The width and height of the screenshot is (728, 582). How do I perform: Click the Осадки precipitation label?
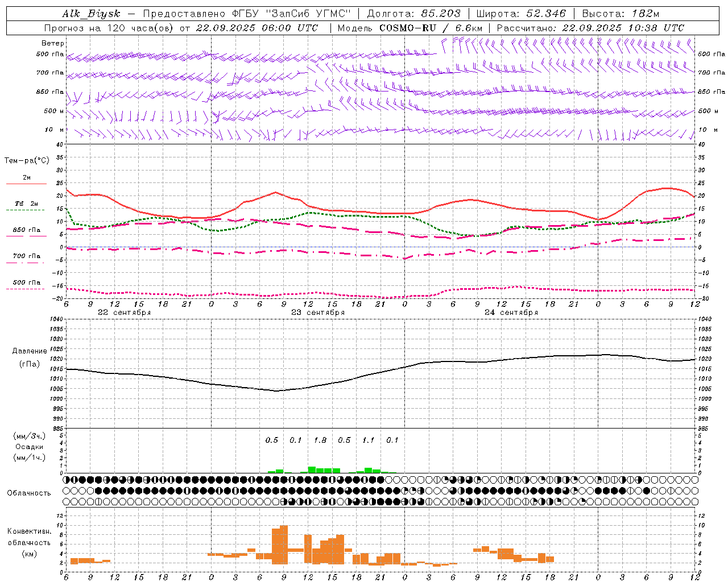[x=30, y=447]
